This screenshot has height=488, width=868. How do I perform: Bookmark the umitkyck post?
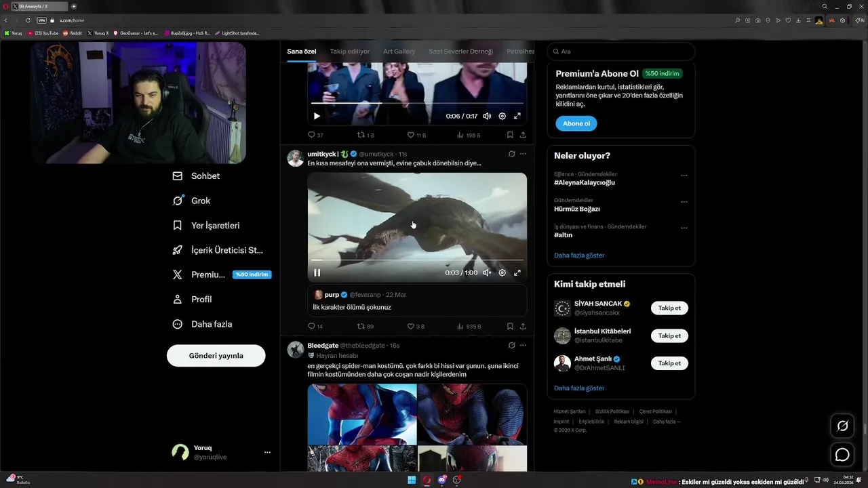point(510,326)
